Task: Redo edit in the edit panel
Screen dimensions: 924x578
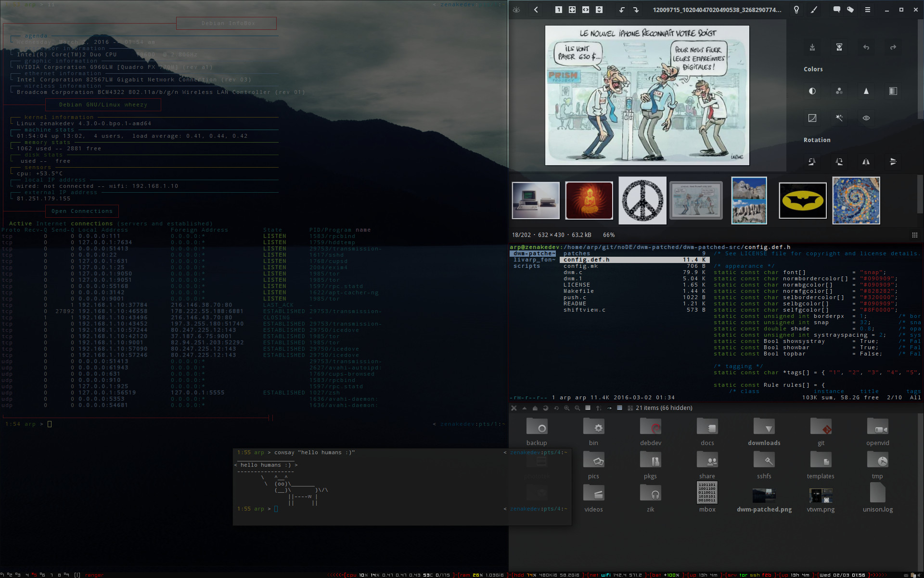Action: coord(893,47)
